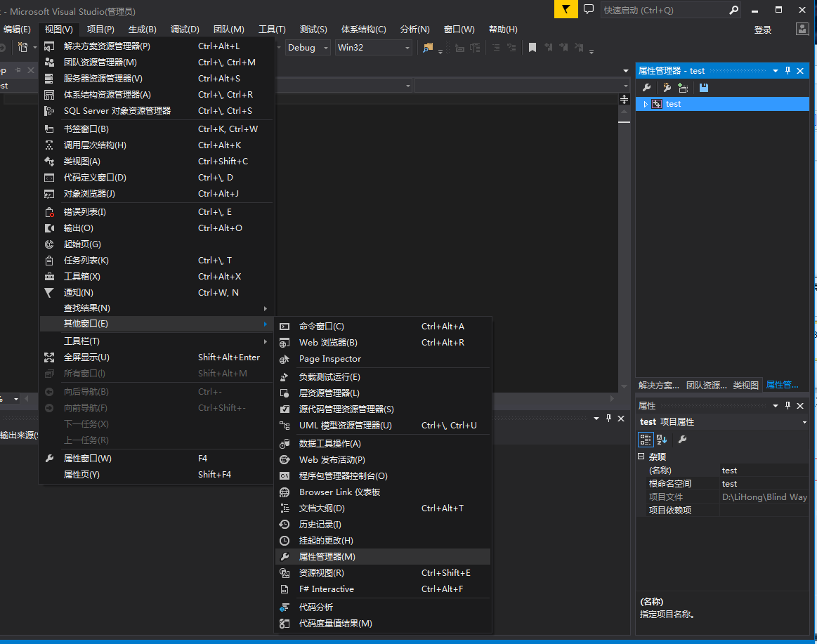Image resolution: width=817 pixels, height=644 pixels.
Task: Click the editor vertical scrollbar down arrow
Action: [x=625, y=386]
